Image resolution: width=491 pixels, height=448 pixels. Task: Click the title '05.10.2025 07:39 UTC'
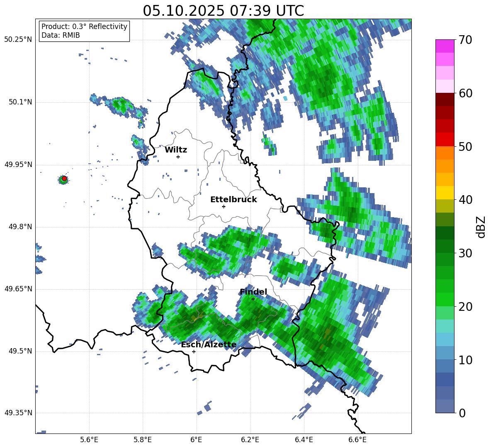pos(223,11)
